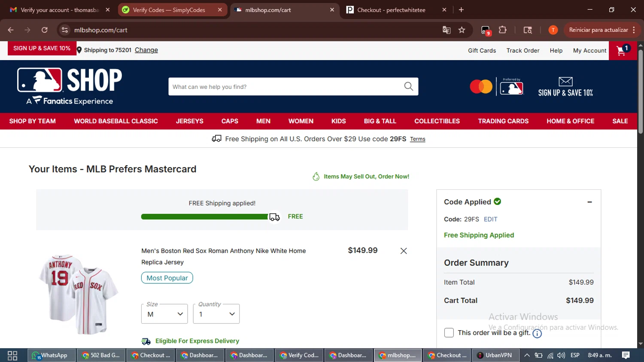Click the volume icon in tray

coord(561,355)
